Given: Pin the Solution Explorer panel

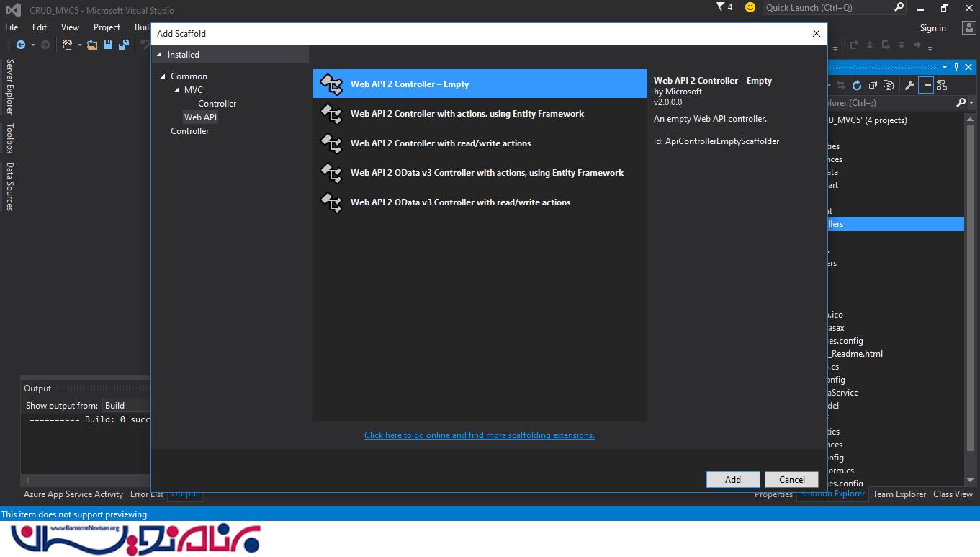Looking at the screenshot, I should [957, 67].
